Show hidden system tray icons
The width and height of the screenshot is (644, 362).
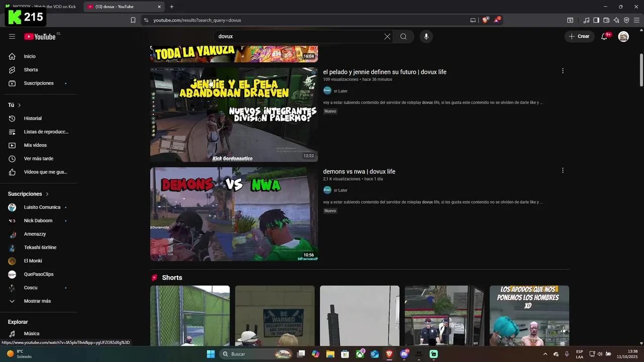click(x=545, y=354)
